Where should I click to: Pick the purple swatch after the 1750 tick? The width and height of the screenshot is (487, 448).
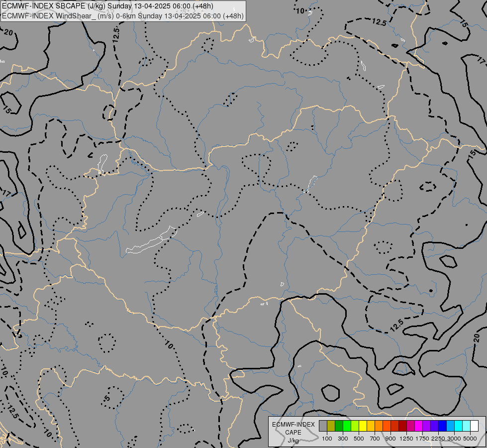point(426,426)
